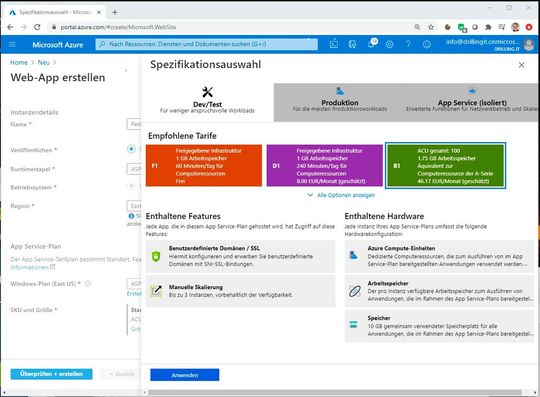Open a new browser tab
This screenshot has height=397, width=540.
(x=115, y=12)
